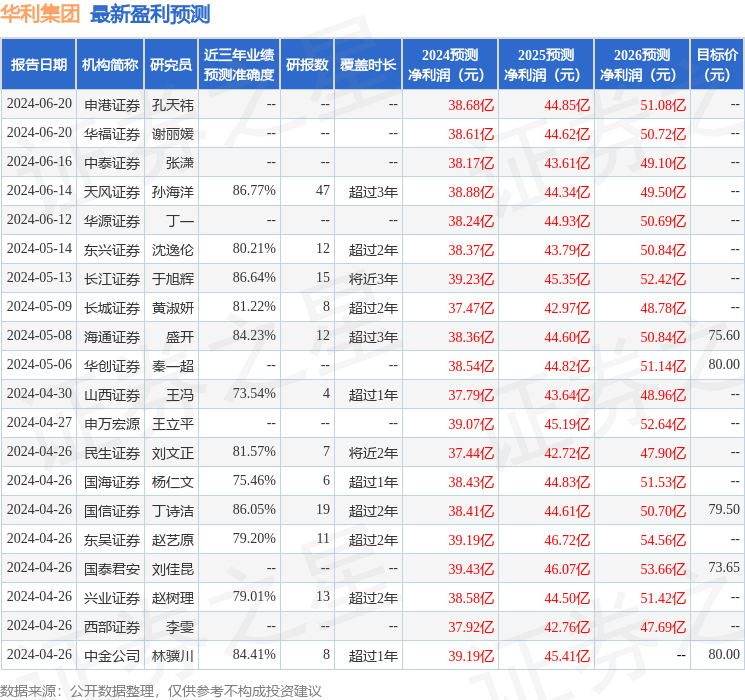Click analyst name 赵树理
Image resolution: width=745 pixels, height=700 pixels.
click(x=173, y=598)
